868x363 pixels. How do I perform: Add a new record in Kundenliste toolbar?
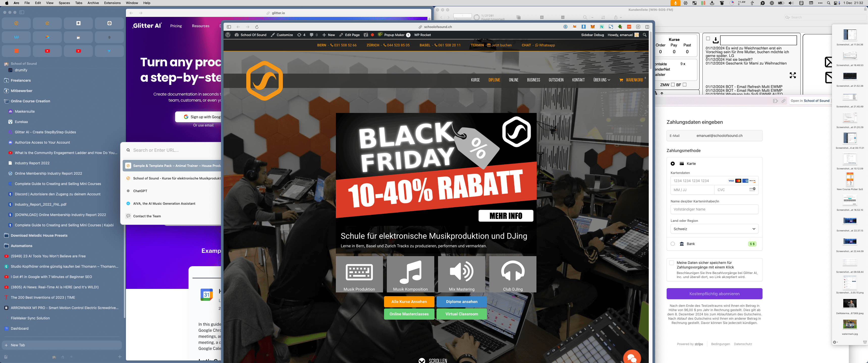542,17
